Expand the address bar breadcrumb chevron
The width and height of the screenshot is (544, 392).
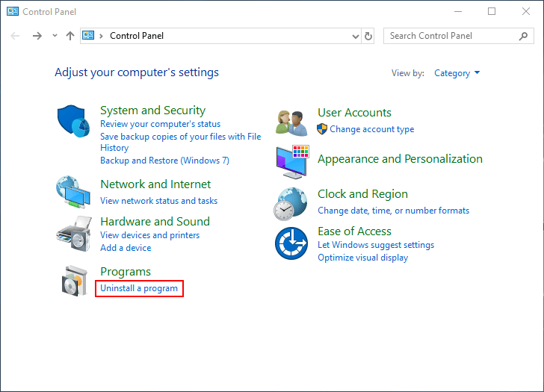point(101,36)
